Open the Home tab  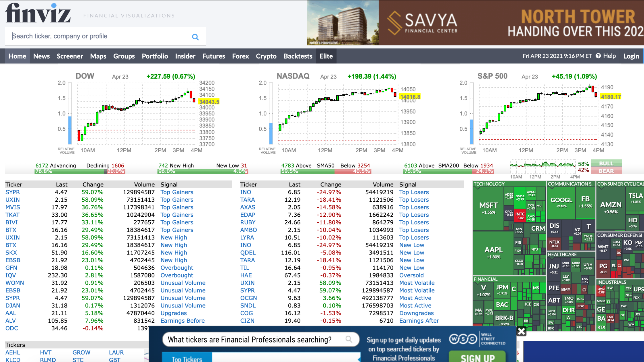coord(17,56)
